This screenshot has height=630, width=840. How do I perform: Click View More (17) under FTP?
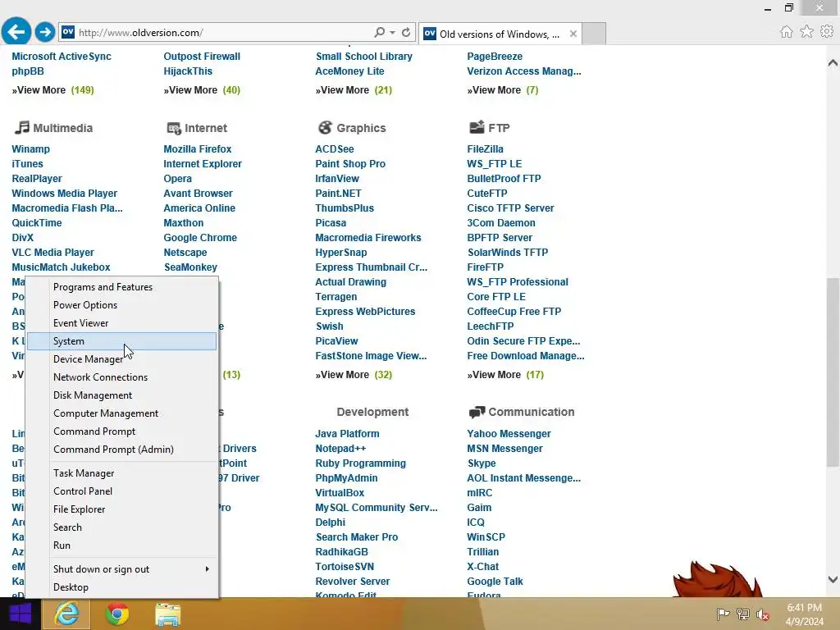pos(505,375)
